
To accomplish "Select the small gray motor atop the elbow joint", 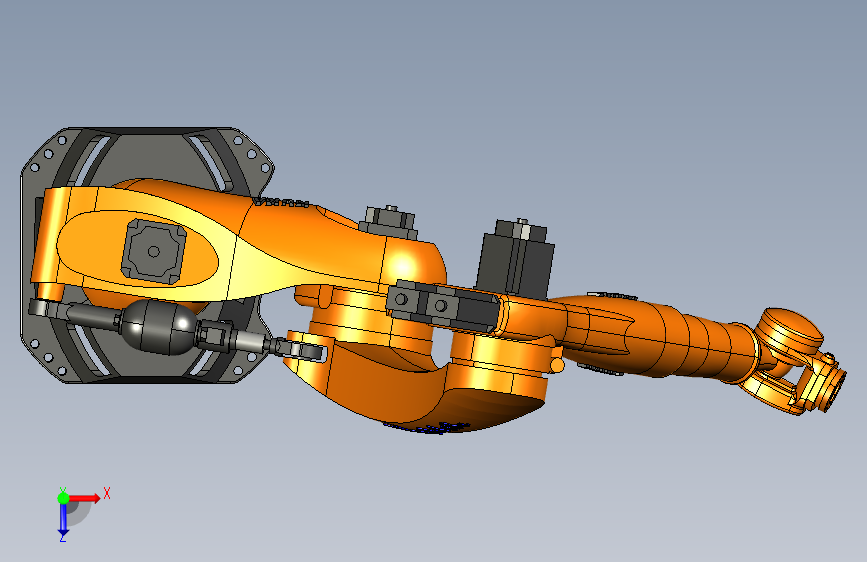I will click(388, 220).
